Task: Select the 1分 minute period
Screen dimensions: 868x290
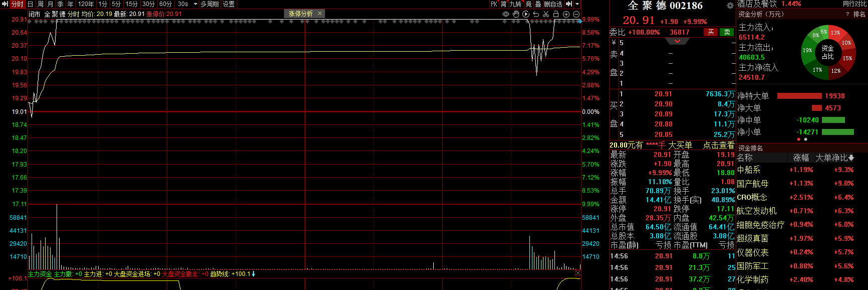Action: (x=103, y=4)
